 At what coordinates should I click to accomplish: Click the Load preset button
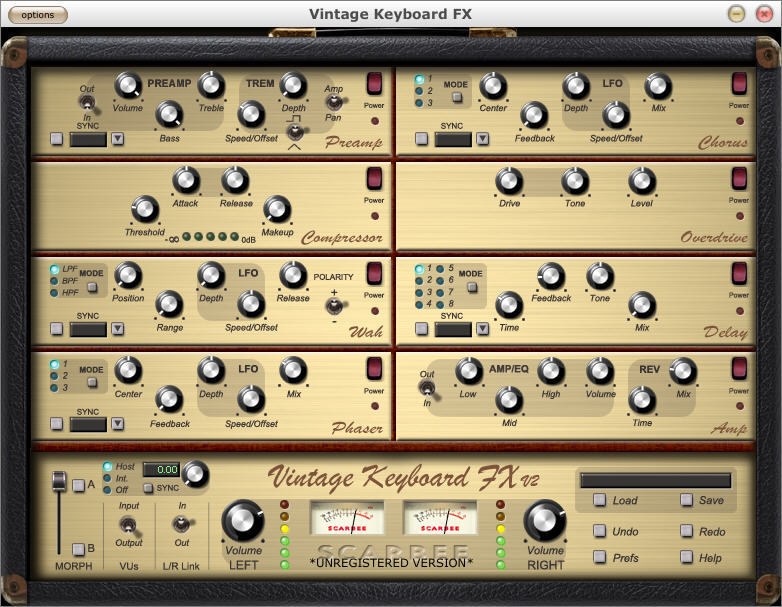point(600,500)
